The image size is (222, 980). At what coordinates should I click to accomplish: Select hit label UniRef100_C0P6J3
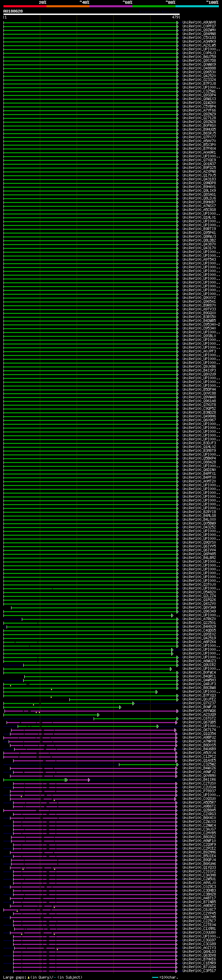pyautogui.click(x=199, y=53)
